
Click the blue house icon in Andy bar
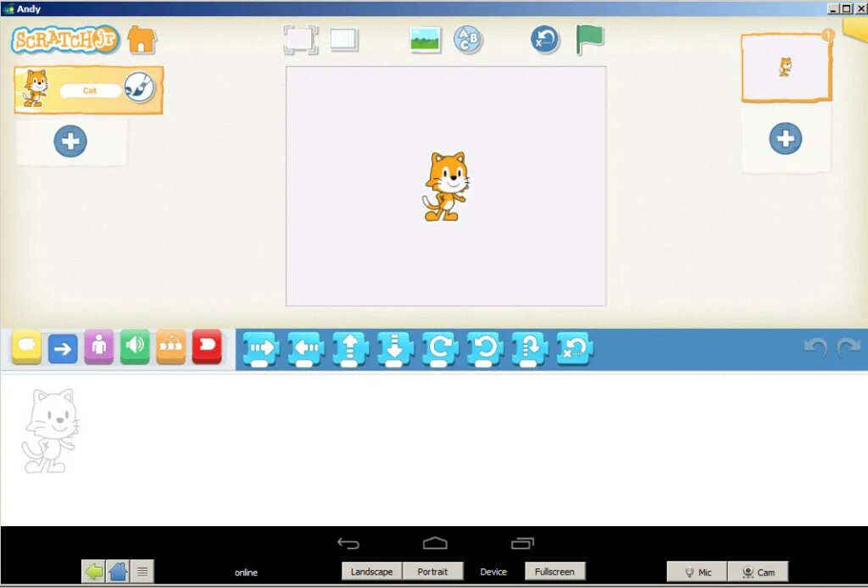(118, 571)
